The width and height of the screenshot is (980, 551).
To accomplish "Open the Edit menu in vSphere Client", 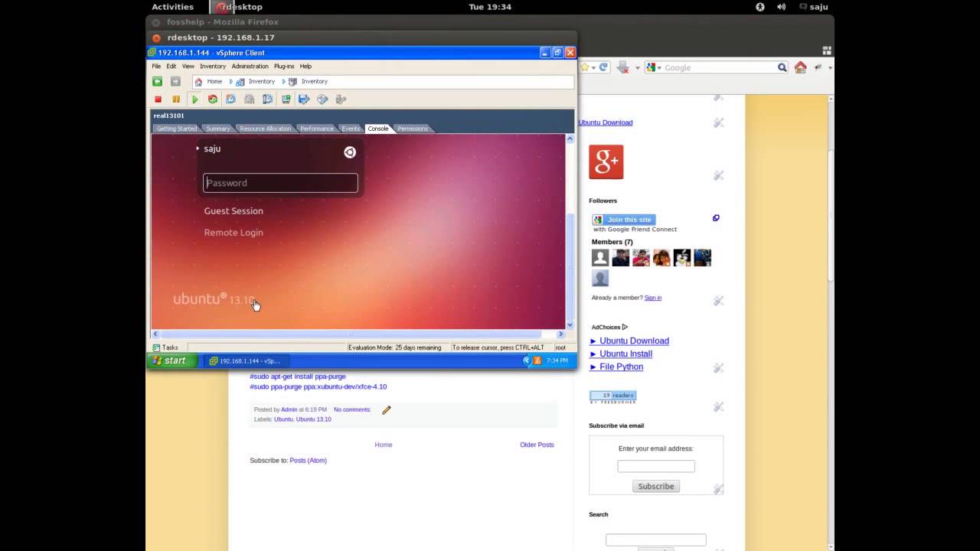I will 171,67.
